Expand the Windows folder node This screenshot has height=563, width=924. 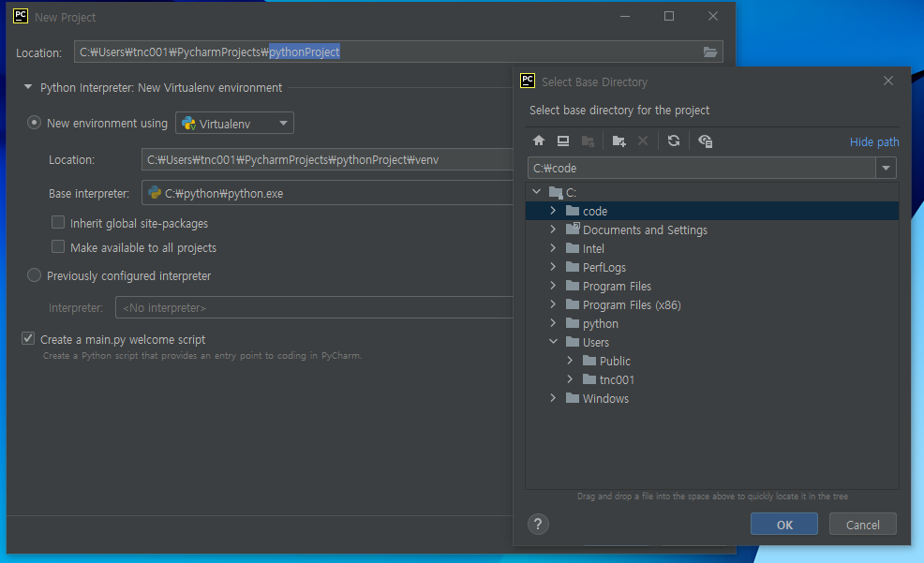(553, 398)
